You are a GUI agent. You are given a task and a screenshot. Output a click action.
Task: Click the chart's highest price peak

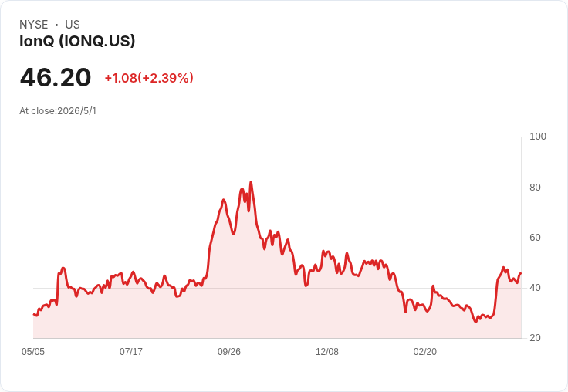[x=251, y=182]
